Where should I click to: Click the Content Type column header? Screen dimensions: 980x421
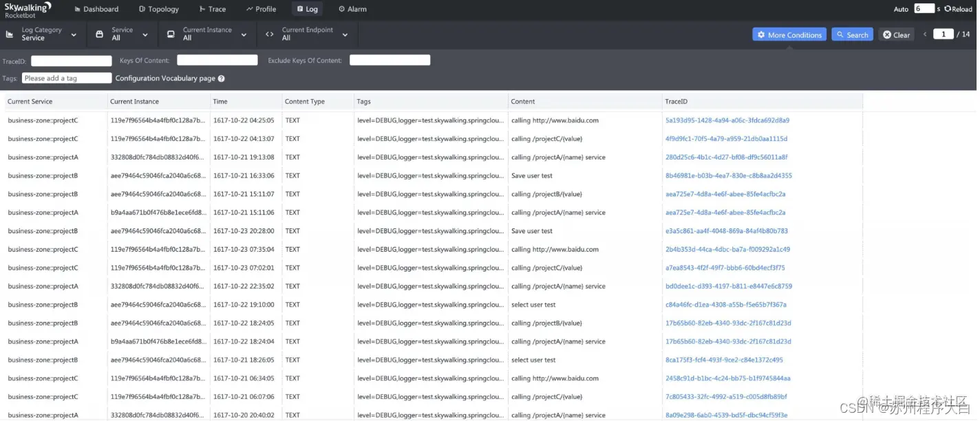click(305, 102)
